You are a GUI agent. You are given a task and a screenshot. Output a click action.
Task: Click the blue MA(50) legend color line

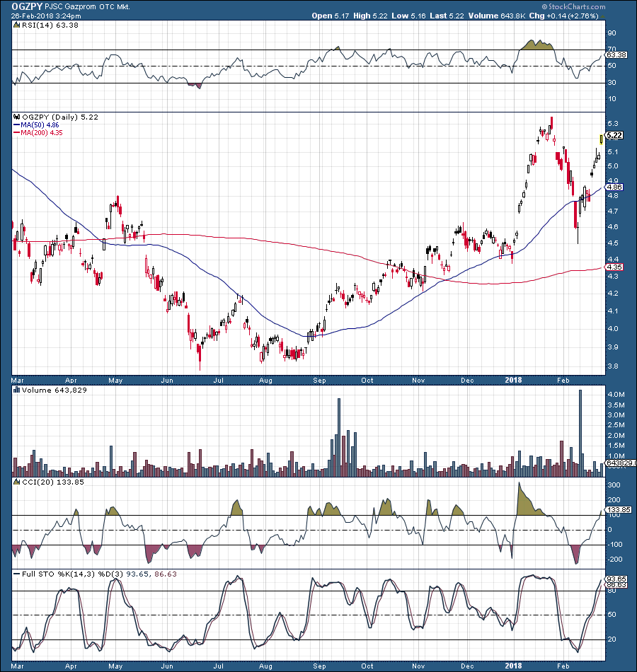pyautogui.click(x=17, y=124)
